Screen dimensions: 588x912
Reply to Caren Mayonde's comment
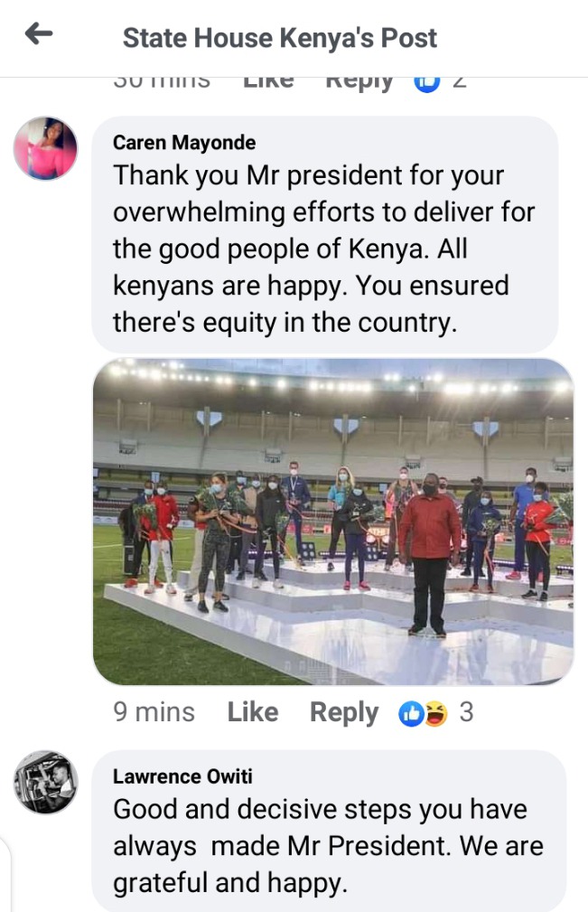(344, 713)
